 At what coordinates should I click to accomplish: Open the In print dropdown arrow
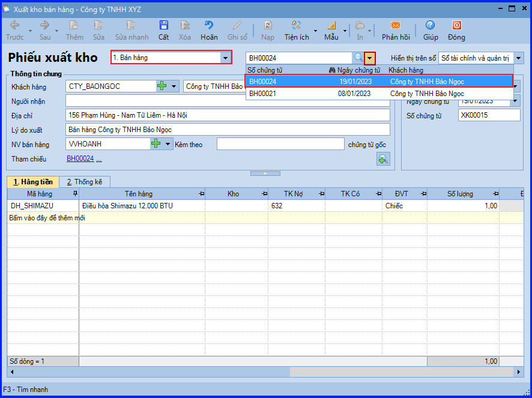[369, 31]
